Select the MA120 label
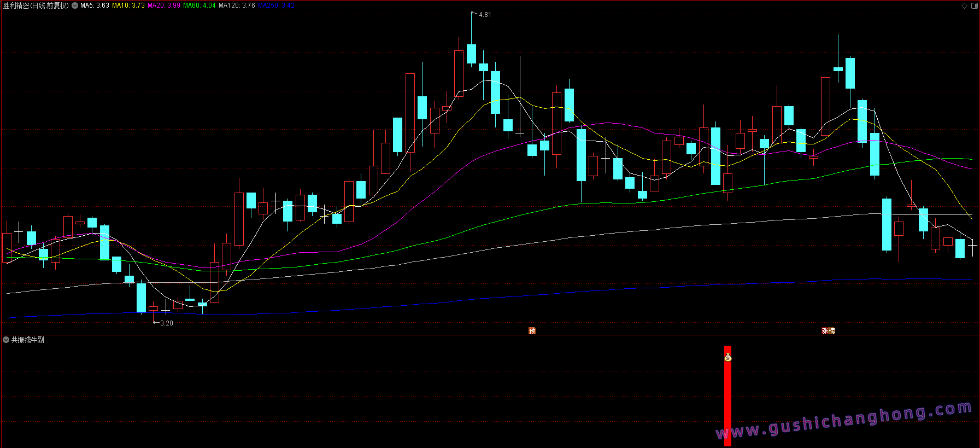Viewport: 980px width, 448px height. pos(237,5)
